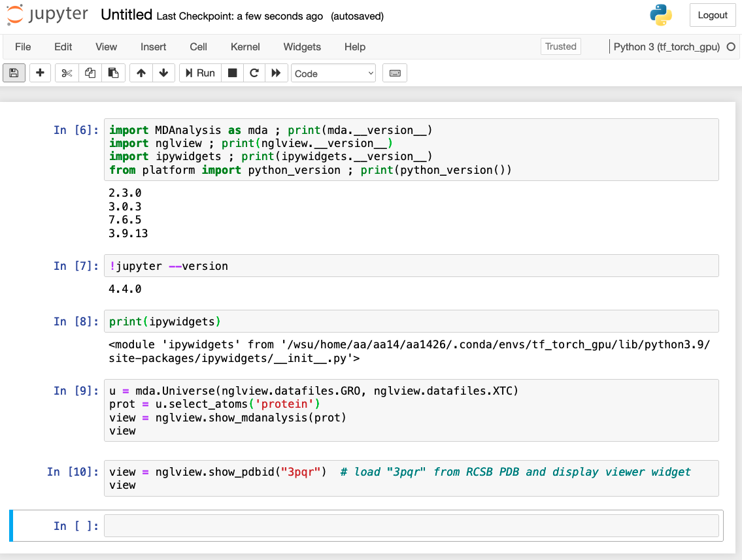
Task: Open the Widgets menu
Action: pyautogui.click(x=301, y=46)
